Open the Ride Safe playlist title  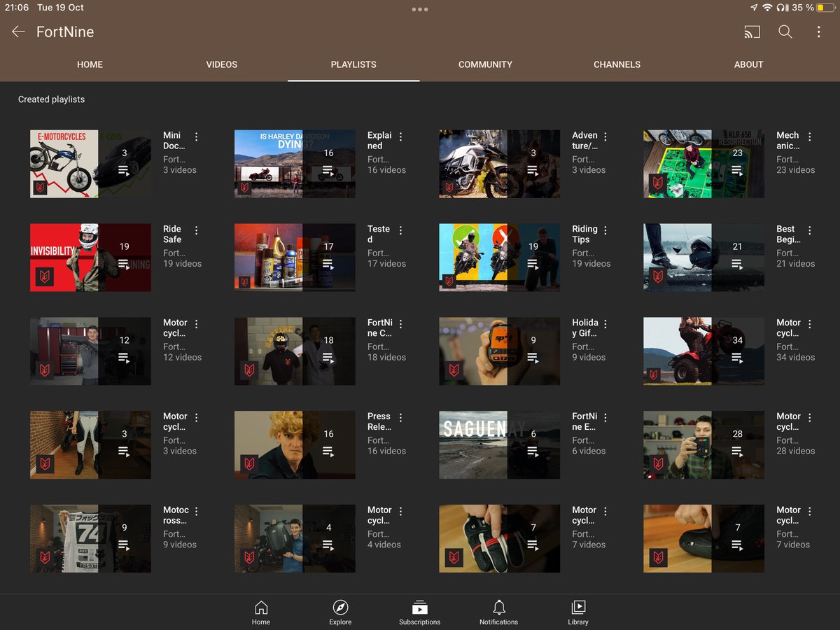[x=172, y=234]
